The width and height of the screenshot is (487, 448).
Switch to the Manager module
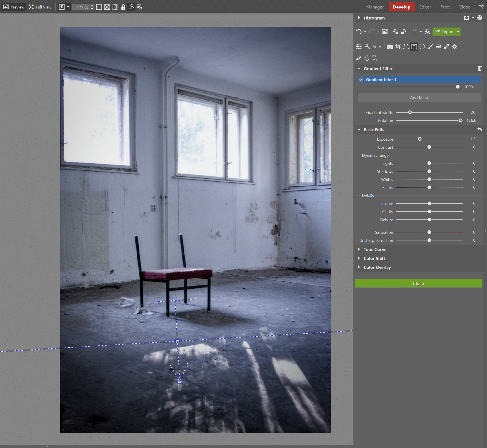pyautogui.click(x=375, y=7)
